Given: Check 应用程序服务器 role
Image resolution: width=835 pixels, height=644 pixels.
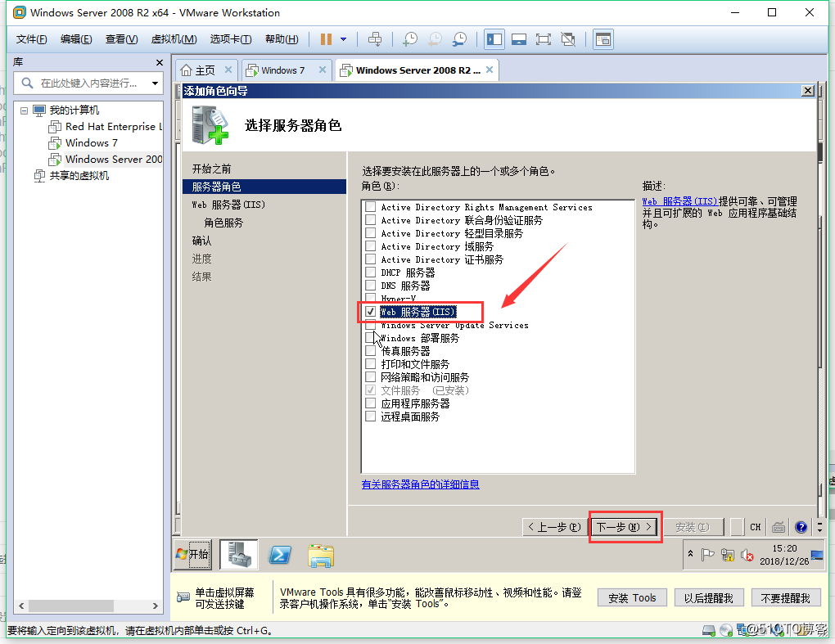Looking at the screenshot, I should (371, 403).
